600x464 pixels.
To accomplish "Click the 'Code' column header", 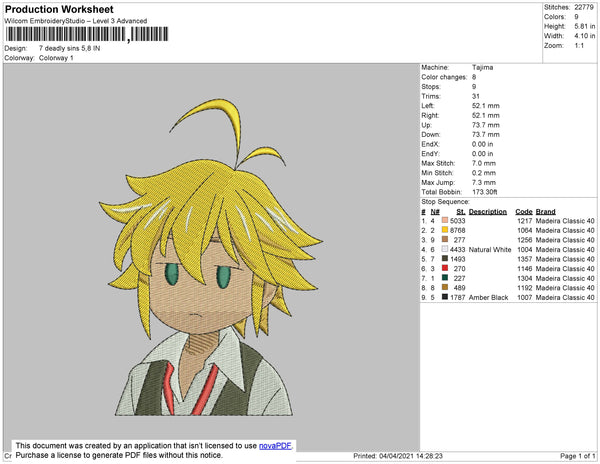I will click(x=524, y=212).
